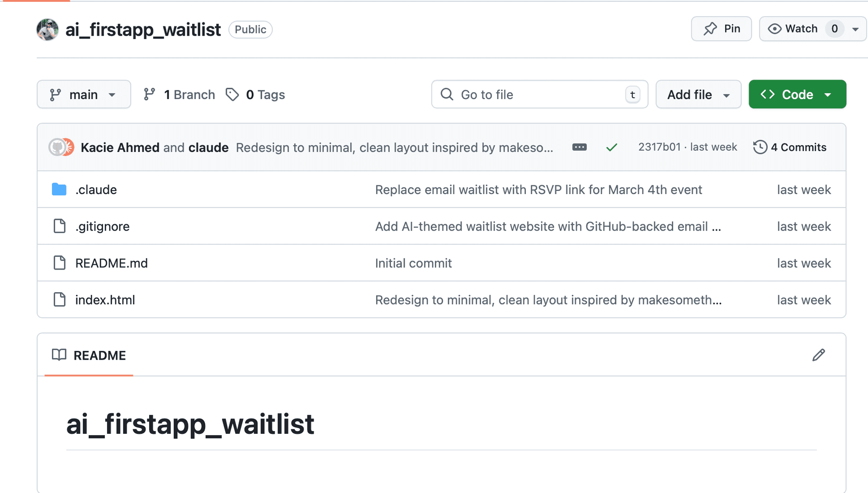This screenshot has width=868, height=493.
Task: Select the branch icon beside 1 Branch
Action: click(150, 94)
